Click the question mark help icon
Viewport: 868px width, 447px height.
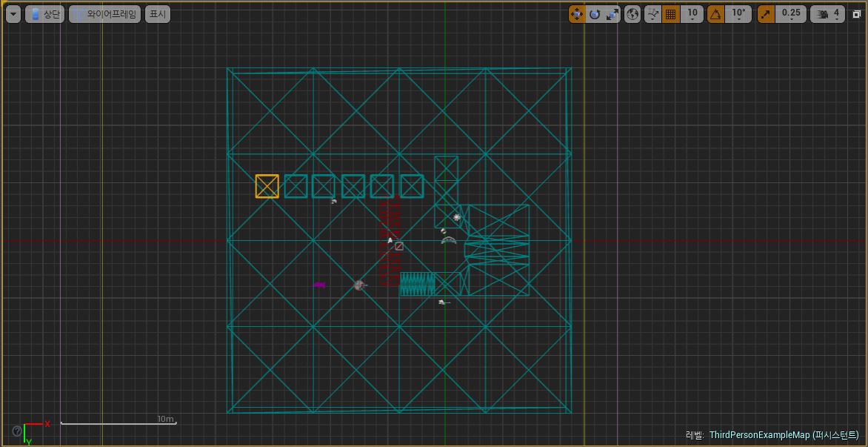click(16, 431)
